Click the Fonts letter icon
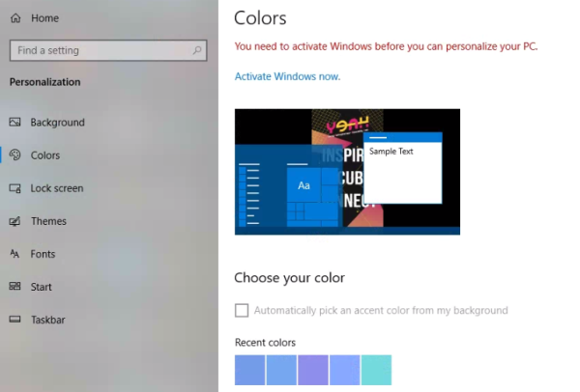The image size is (580, 392). click(14, 254)
